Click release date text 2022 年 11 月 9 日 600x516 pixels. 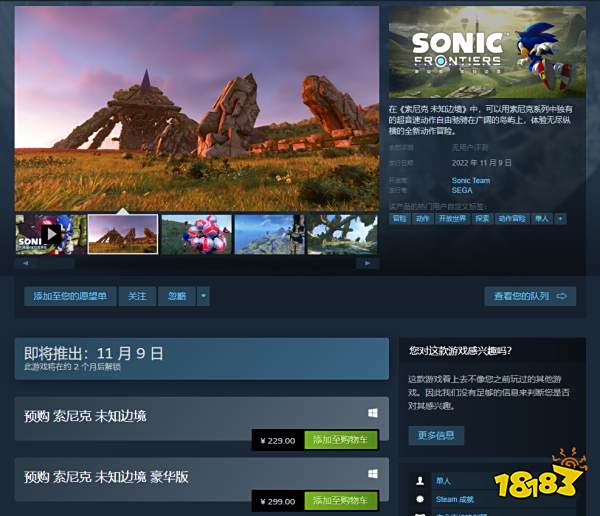pos(481,163)
